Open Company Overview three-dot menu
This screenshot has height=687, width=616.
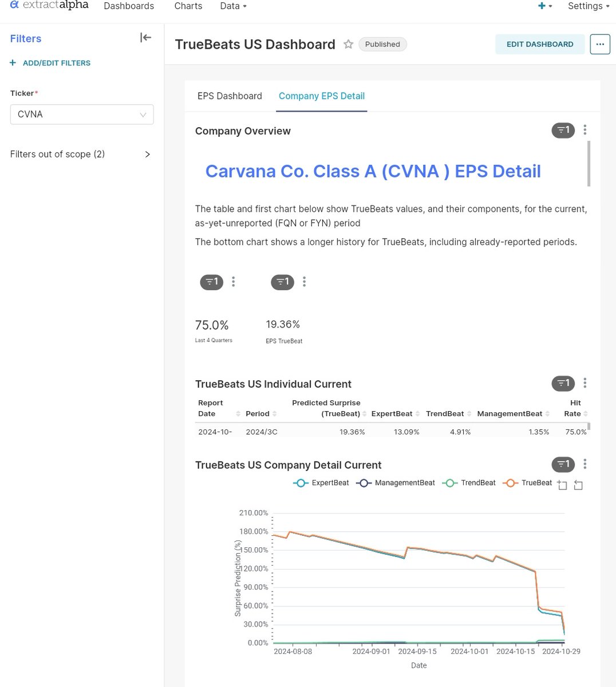[585, 130]
